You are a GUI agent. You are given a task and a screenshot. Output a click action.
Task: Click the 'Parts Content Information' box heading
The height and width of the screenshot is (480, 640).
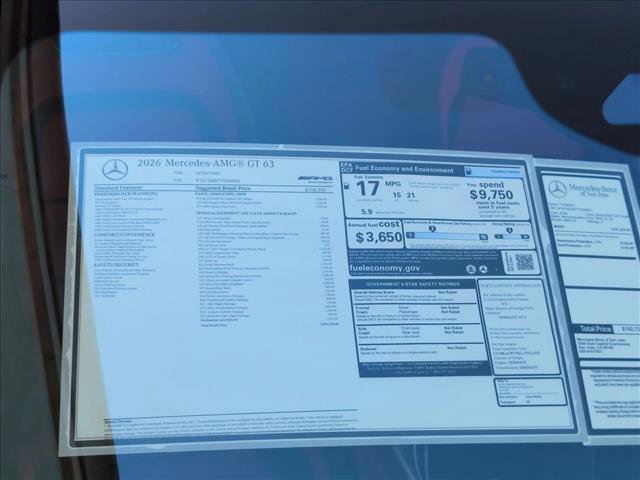(510, 285)
